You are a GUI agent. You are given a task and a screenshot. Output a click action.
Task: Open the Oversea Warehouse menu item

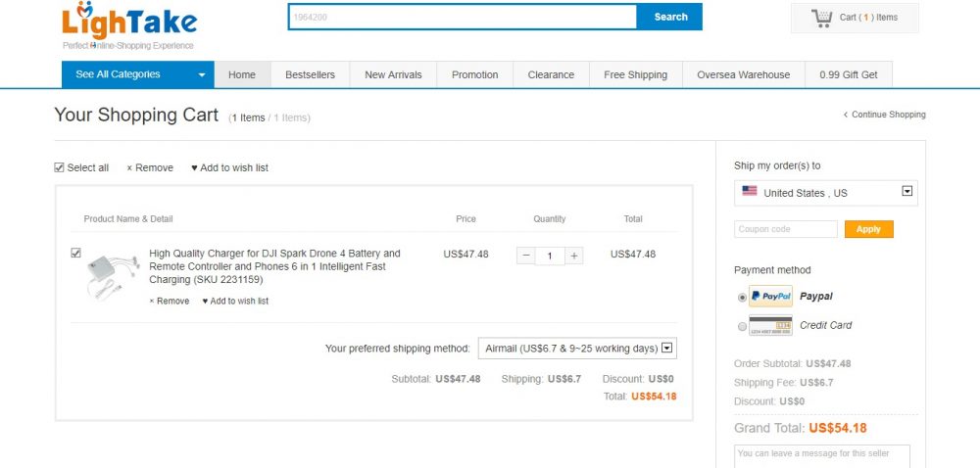click(x=743, y=74)
